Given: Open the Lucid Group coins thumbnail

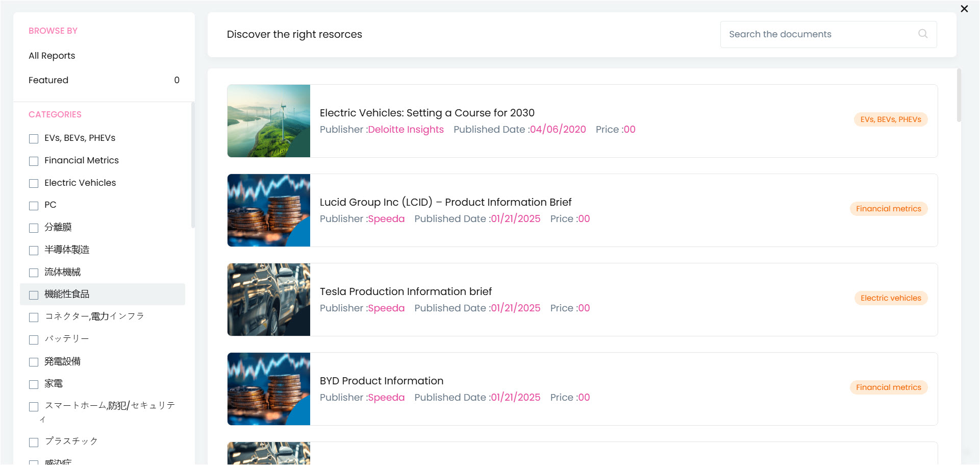Looking at the screenshot, I should pos(269,210).
